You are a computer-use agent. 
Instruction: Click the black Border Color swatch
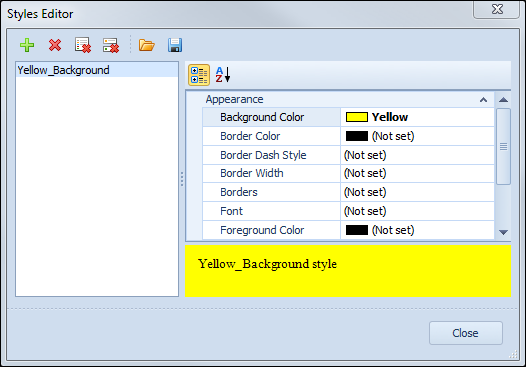pyautogui.click(x=357, y=136)
